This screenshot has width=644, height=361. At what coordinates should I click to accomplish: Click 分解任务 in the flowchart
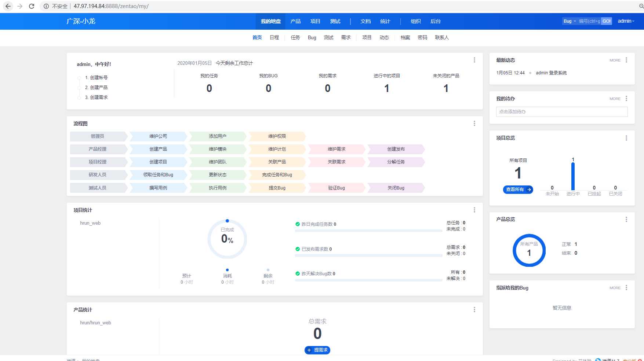396,162
